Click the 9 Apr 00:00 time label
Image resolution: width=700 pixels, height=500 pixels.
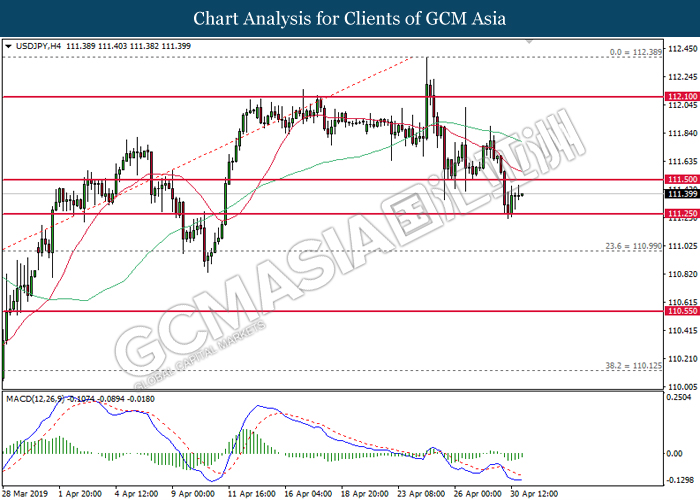point(193,494)
